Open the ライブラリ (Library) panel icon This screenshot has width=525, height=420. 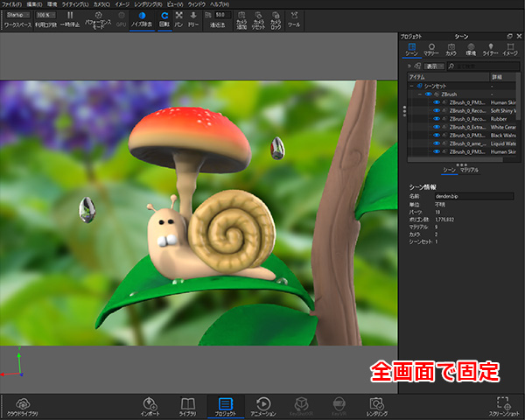(x=188, y=402)
